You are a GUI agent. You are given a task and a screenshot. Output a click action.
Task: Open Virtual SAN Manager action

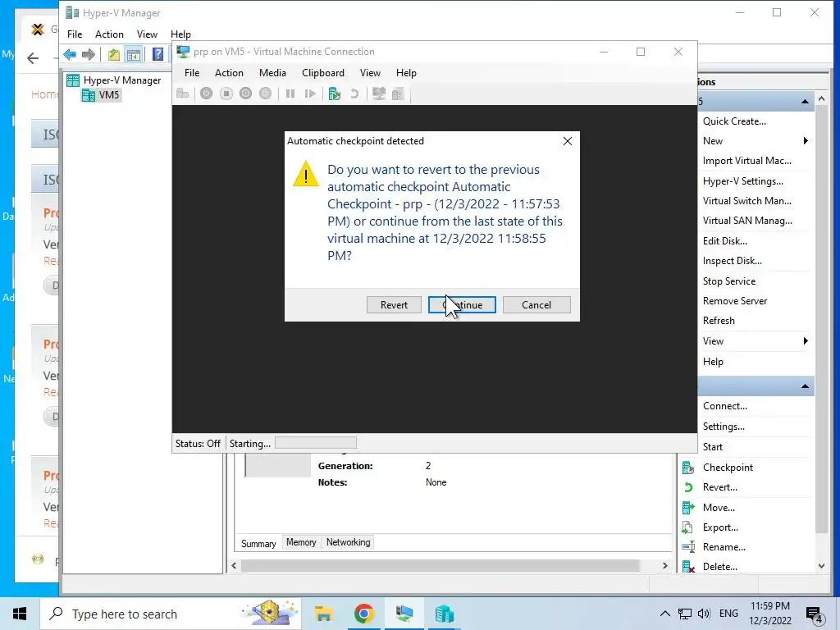[747, 221]
